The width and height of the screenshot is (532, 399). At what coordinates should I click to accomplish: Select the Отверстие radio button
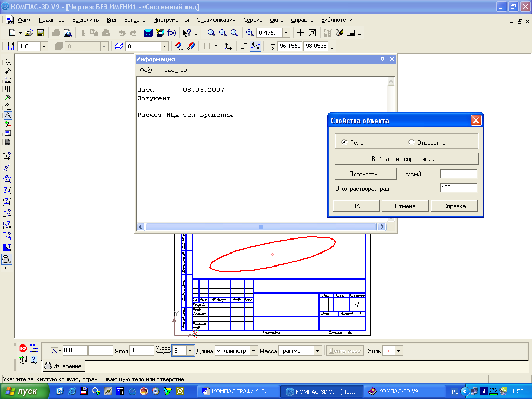pyautogui.click(x=411, y=142)
